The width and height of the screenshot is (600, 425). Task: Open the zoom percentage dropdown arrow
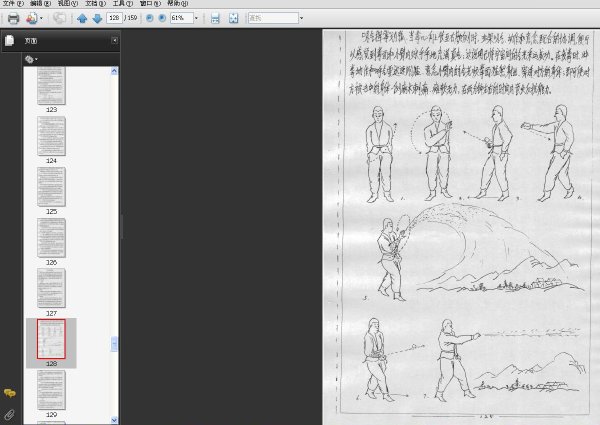point(197,18)
